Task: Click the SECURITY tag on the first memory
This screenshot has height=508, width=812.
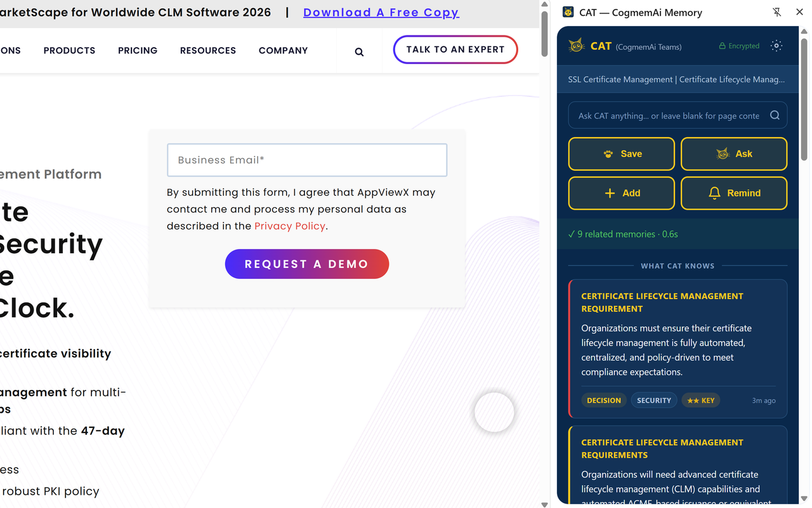Action: pos(654,400)
